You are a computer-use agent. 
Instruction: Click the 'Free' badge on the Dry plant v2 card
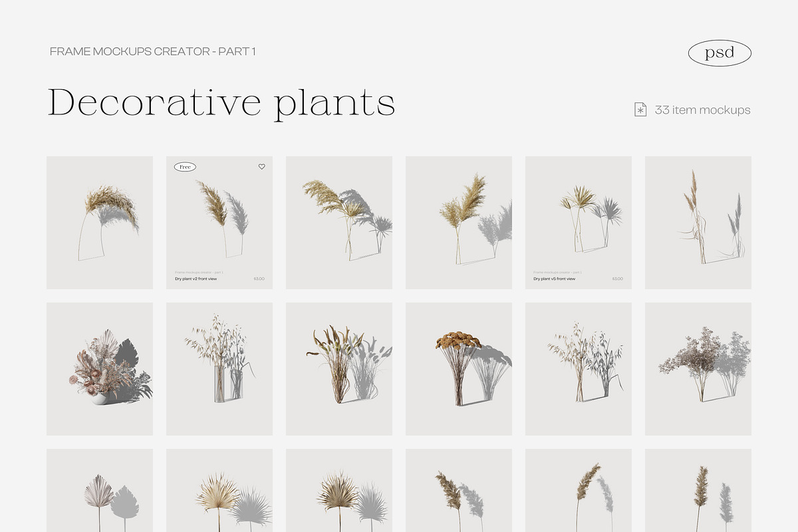pyautogui.click(x=185, y=167)
